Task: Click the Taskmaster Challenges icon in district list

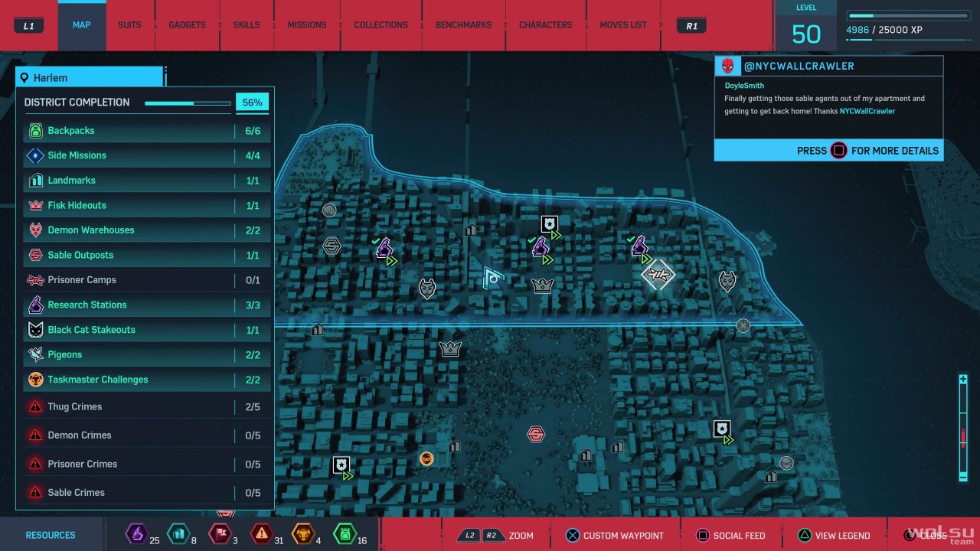Action: 35,380
